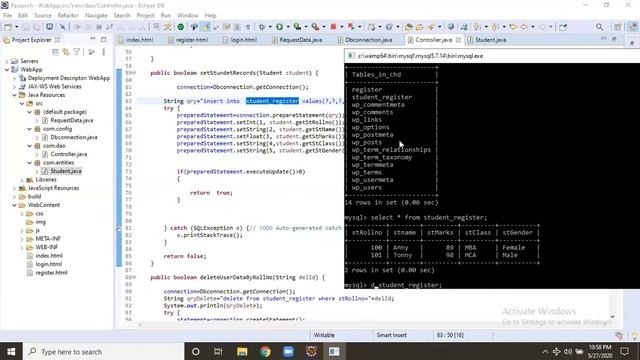Click the green Run button icon
Viewport: 640px width, 360px height.
click(280, 27)
